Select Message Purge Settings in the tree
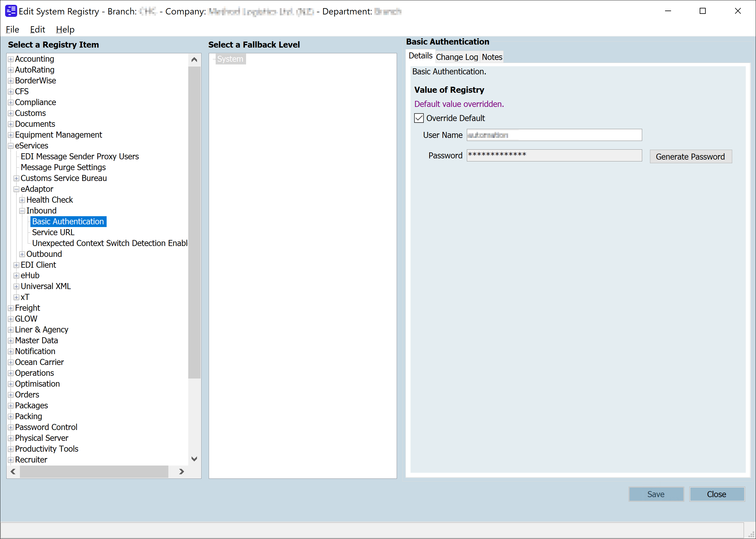This screenshot has width=756, height=539. tap(63, 167)
